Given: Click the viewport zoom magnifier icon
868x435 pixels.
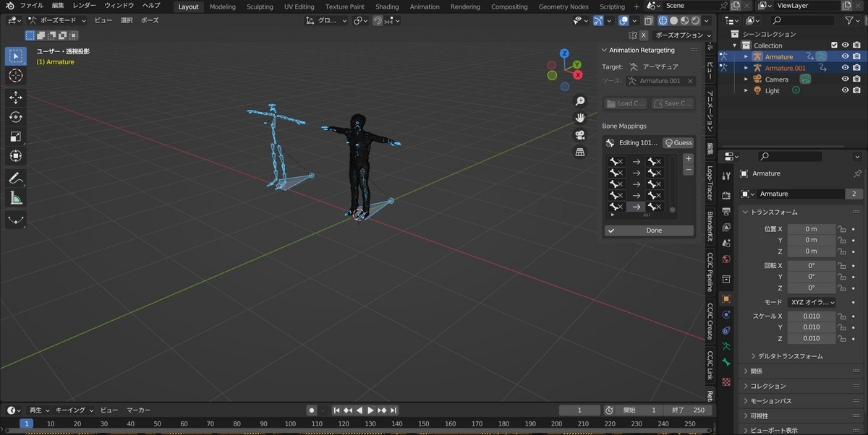Looking at the screenshot, I should [579, 101].
